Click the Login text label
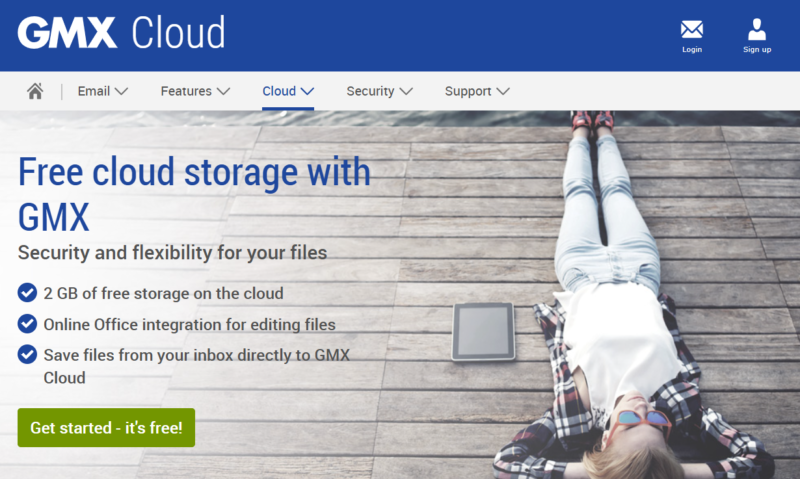 (692, 49)
